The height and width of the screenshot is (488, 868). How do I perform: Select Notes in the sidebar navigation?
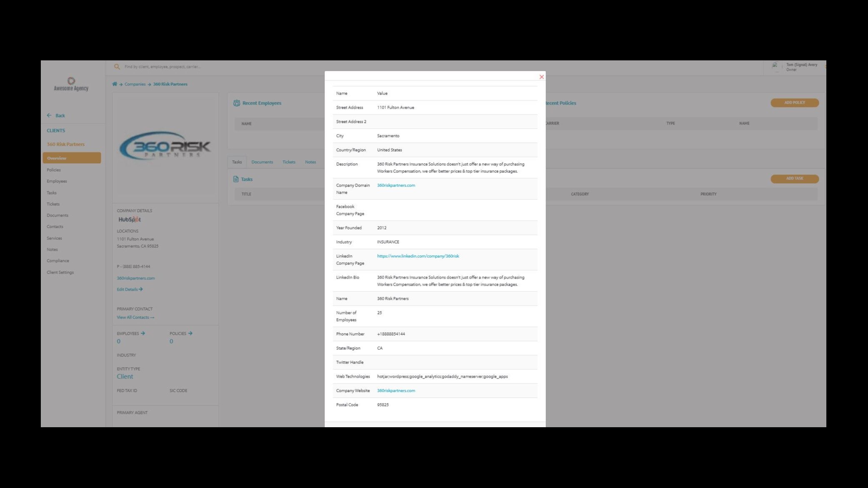[52, 249]
